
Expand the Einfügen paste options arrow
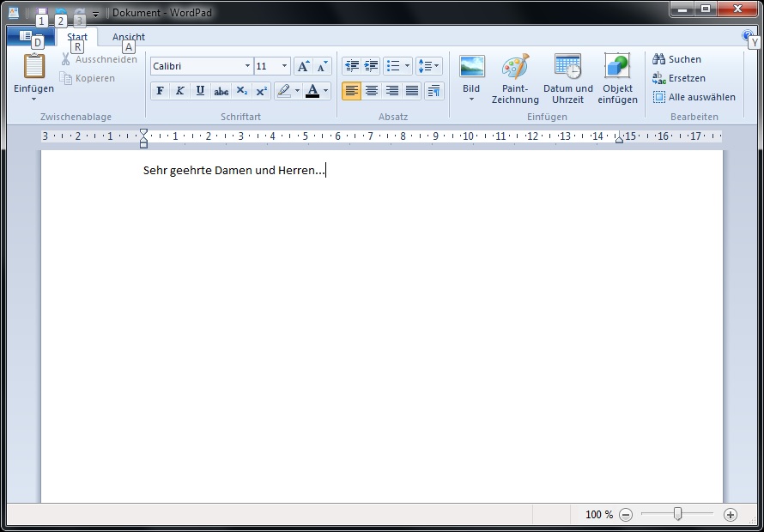34,99
